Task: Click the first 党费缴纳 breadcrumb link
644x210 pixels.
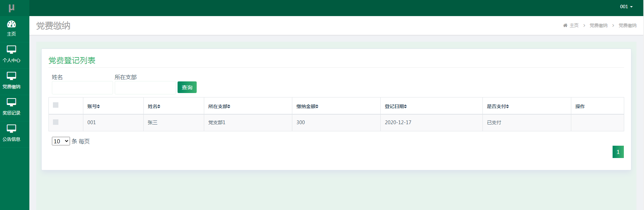Action: pyautogui.click(x=599, y=25)
